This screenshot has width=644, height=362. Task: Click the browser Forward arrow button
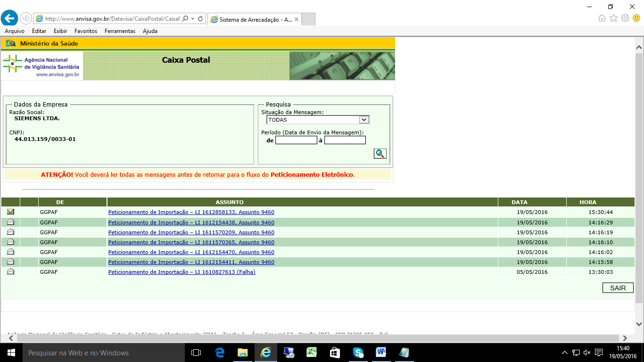coord(25,18)
